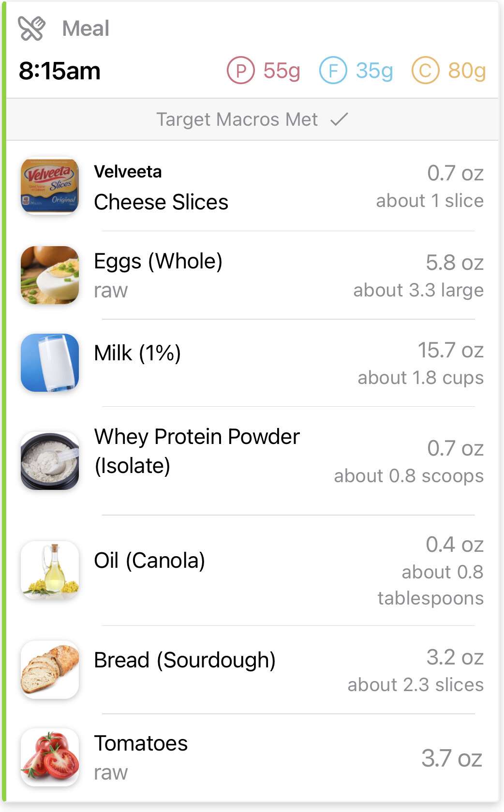Tap the blue fat F circle
This screenshot has height=812, width=504.
pyautogui.click(x=333, y=71)
